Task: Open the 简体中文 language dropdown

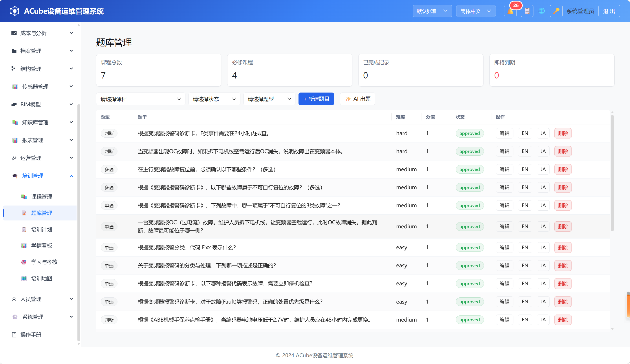Action: click(476, 11)
